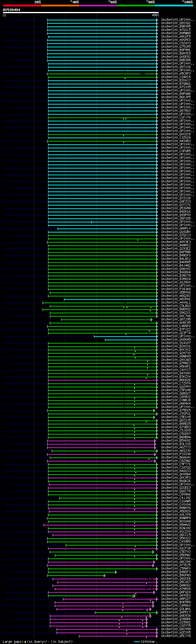The width and height of the screenshot is (196, 644).
Task: Select hit label UniRef100_B4KMA5
Action: click(x=176, y=262)
